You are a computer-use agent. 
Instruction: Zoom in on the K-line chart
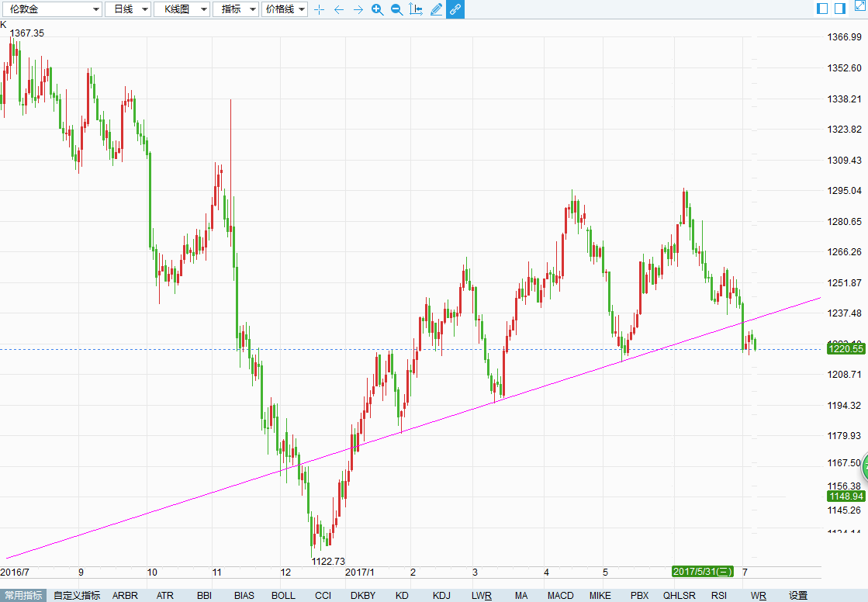click(x=378, y=9)
